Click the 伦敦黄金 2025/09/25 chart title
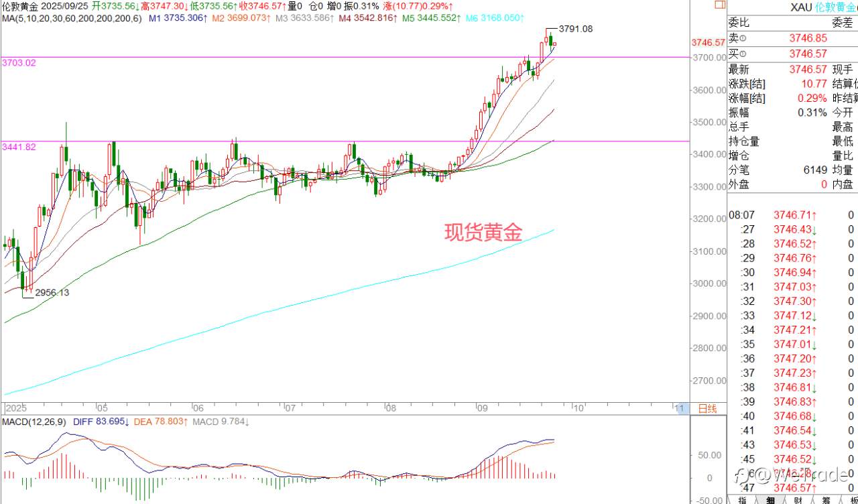Screen dimensions: 858x504 [x=45, y=6]
